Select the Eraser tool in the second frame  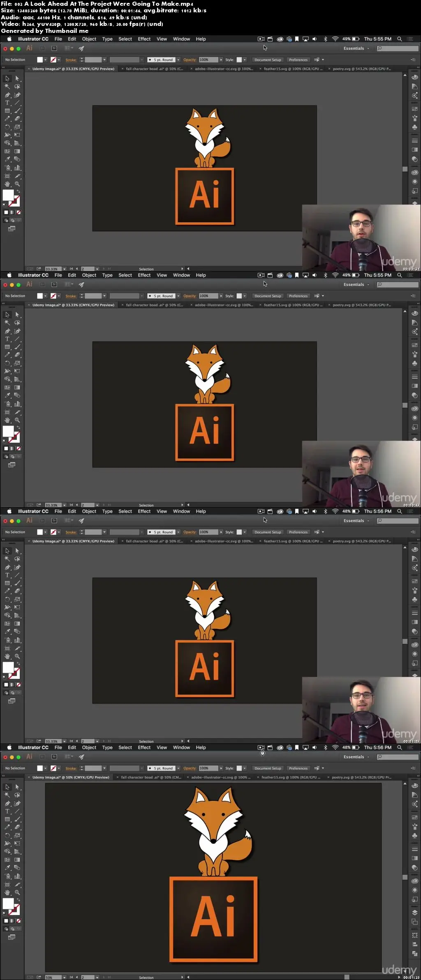pos(17,355)
